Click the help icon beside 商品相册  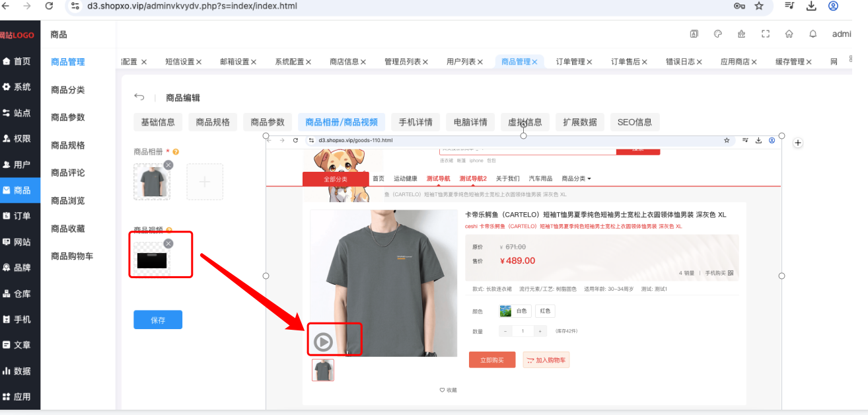176,152
